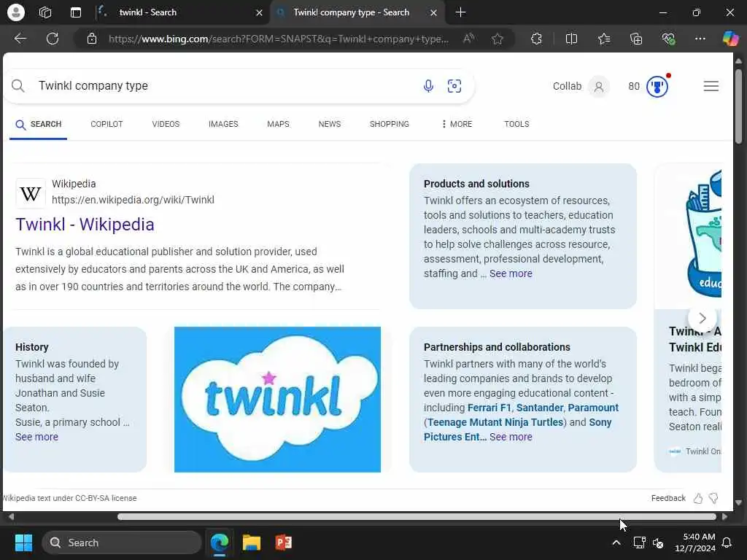This screenshot has height=560, width=747.
Task: Select the Maps search tab
Action: tap(278, 124)
